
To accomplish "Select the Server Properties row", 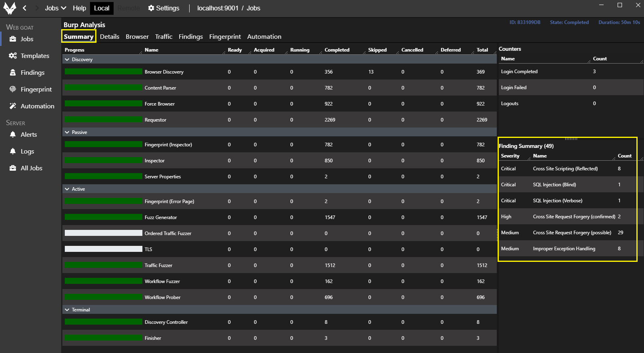I will point(279,177).
